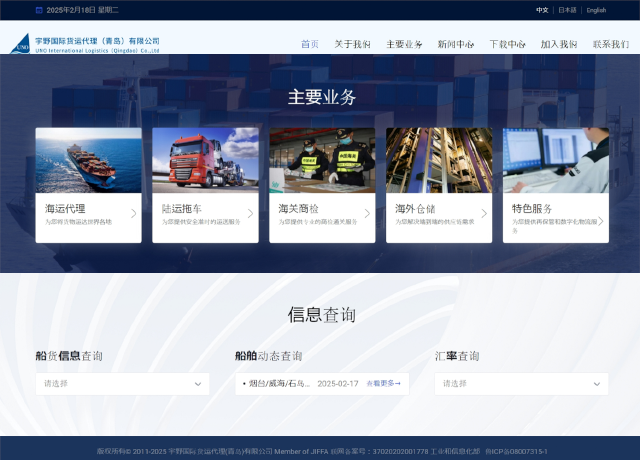Click the 查看更多 link for ship schedules
640x460 pixels.
pos(383,383)
